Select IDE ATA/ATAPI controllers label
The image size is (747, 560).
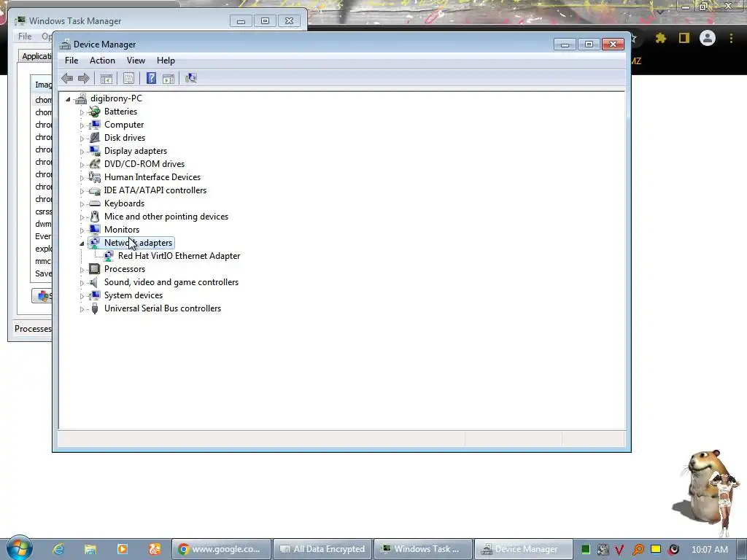click(155, 190)
